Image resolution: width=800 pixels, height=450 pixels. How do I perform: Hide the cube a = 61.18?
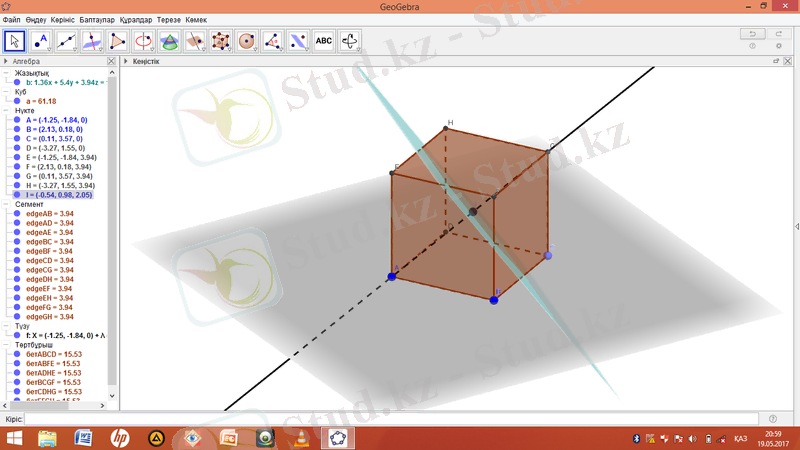(x=17, y=101)
